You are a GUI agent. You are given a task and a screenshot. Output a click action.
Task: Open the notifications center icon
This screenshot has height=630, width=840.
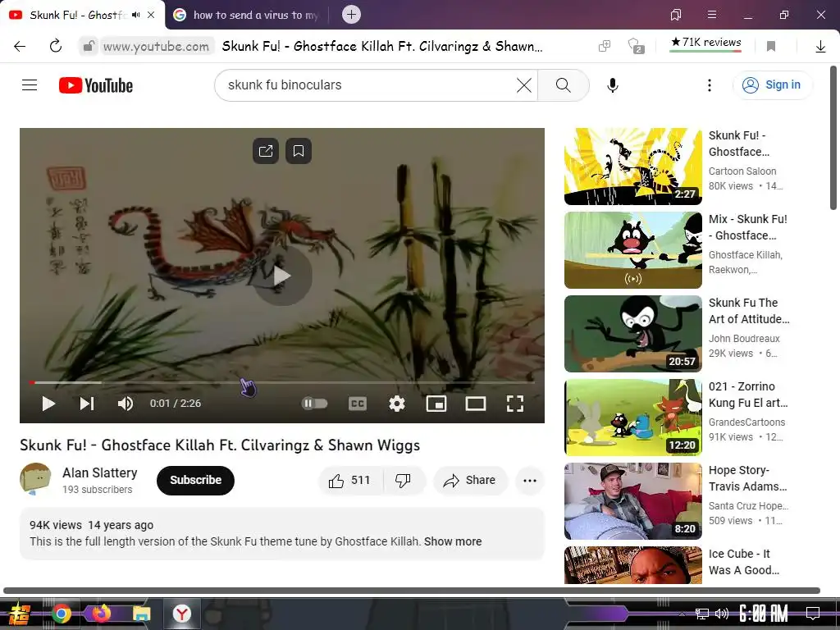813,613
